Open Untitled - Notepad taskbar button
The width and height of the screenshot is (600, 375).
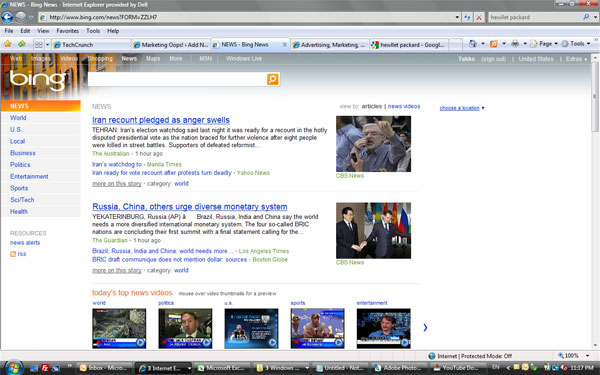340,368
